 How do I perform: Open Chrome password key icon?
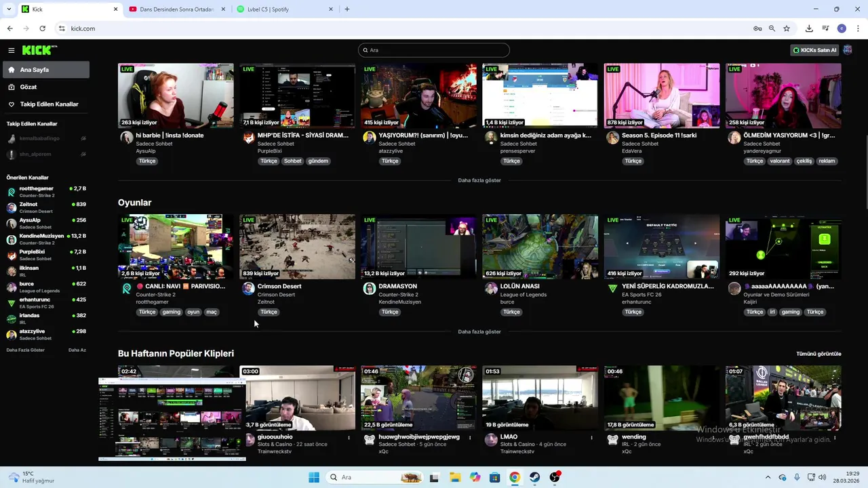coord(757,28)
